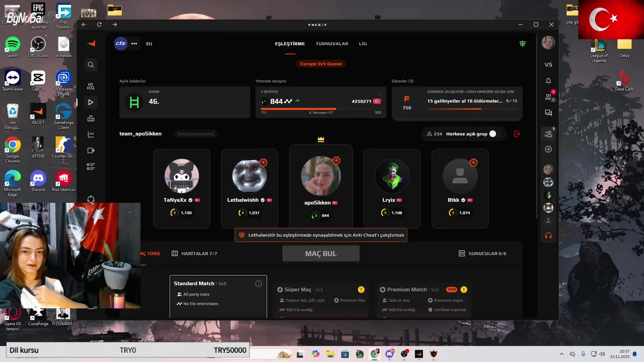The width and height of the screenshot is (644, 362).
Task: Open Discord desktop shortcut
Action: (x=38, y=181)
